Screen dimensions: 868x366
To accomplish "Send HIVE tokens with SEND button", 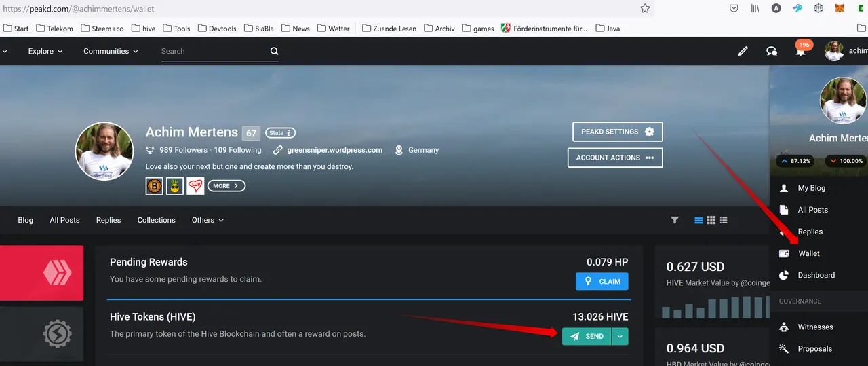I will [587, 336].
